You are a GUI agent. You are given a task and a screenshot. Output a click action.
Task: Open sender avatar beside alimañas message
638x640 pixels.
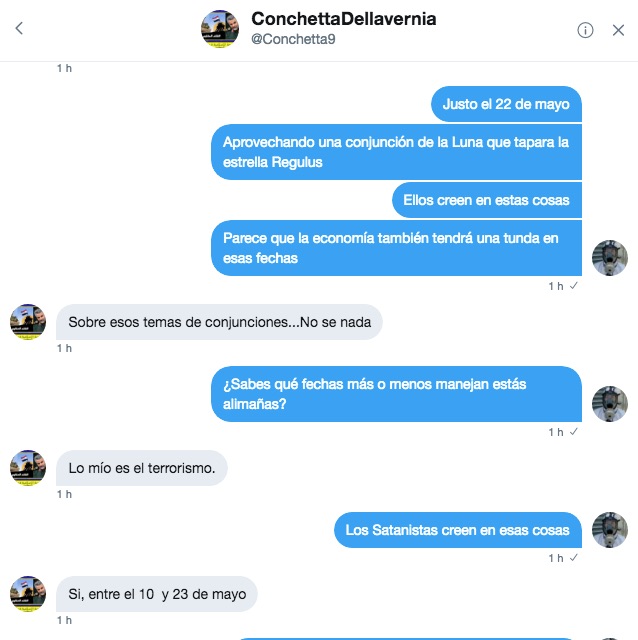pyautogui.click(x=610, y=404)
